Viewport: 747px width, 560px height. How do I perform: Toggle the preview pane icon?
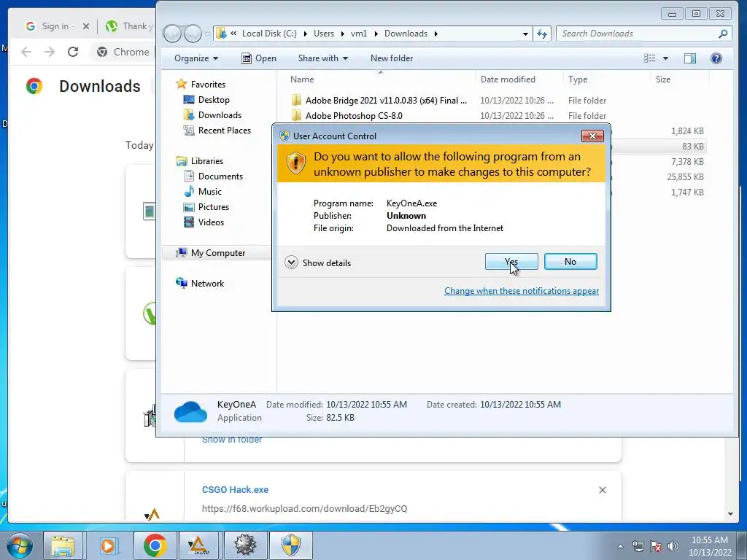coord(690,58)
